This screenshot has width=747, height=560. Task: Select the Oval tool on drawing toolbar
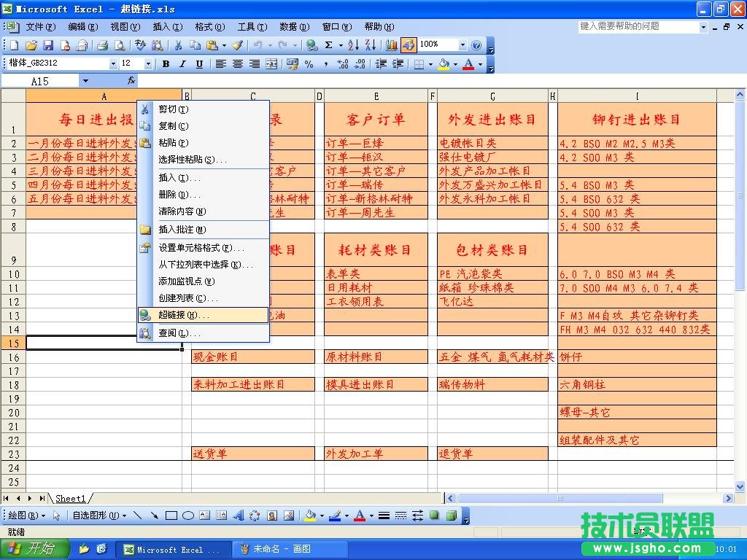[x=188, y=516]
